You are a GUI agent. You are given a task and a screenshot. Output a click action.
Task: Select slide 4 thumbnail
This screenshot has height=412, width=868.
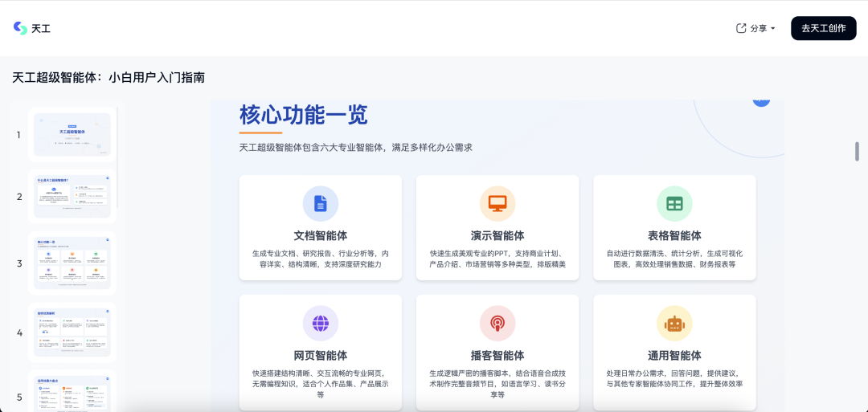coord(72,333)
